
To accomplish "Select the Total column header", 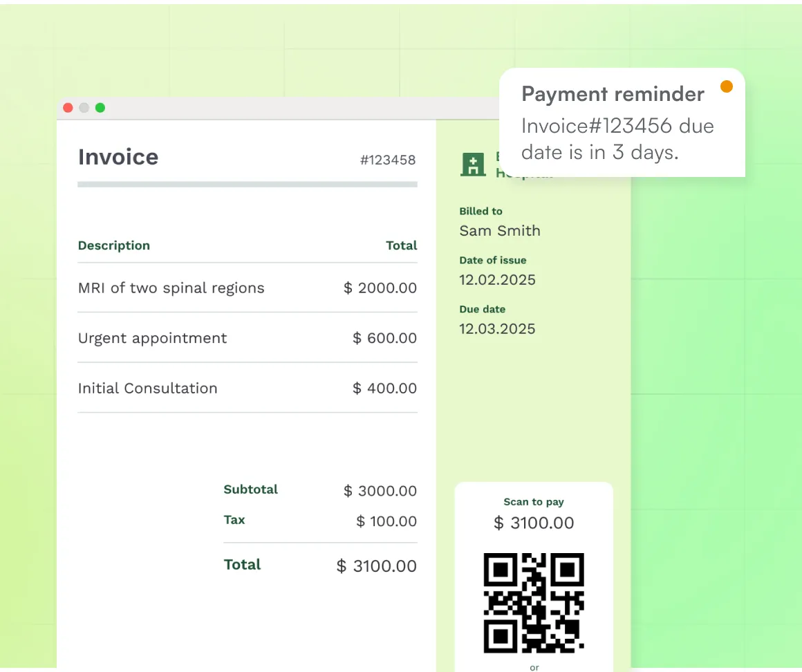I will click(401, 245).
